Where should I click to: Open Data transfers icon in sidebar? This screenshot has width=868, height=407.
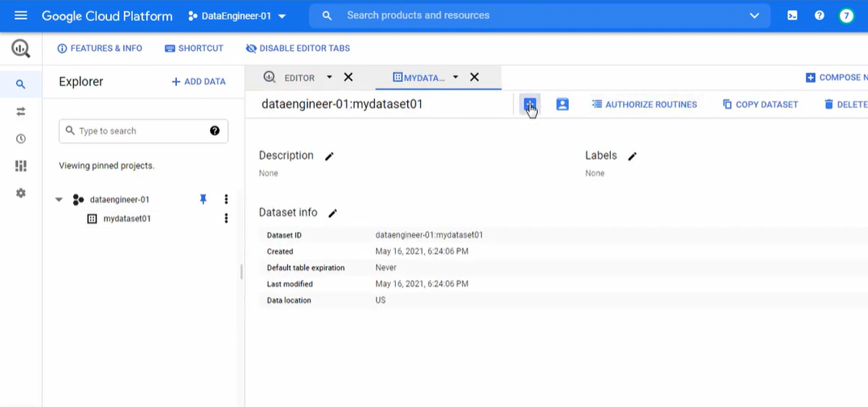click(20, 112)
